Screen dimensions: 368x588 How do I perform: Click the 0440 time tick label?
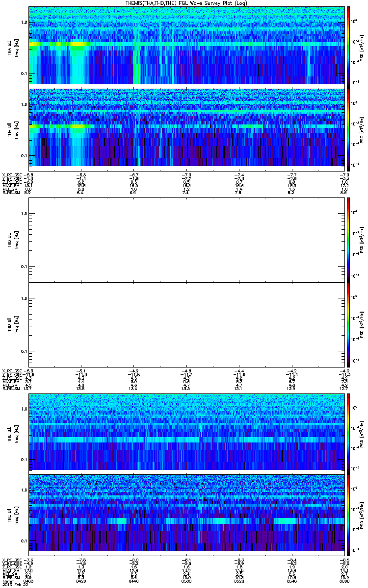tap(134, 581)
